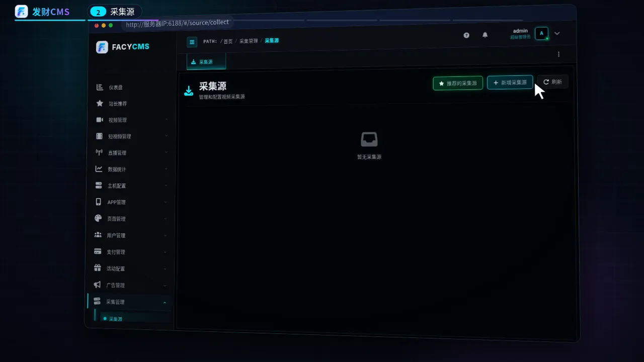This screenshot has height=362, width=644.
Task: Click the 新增采集源 button
Action: click(x=510, y=82)
